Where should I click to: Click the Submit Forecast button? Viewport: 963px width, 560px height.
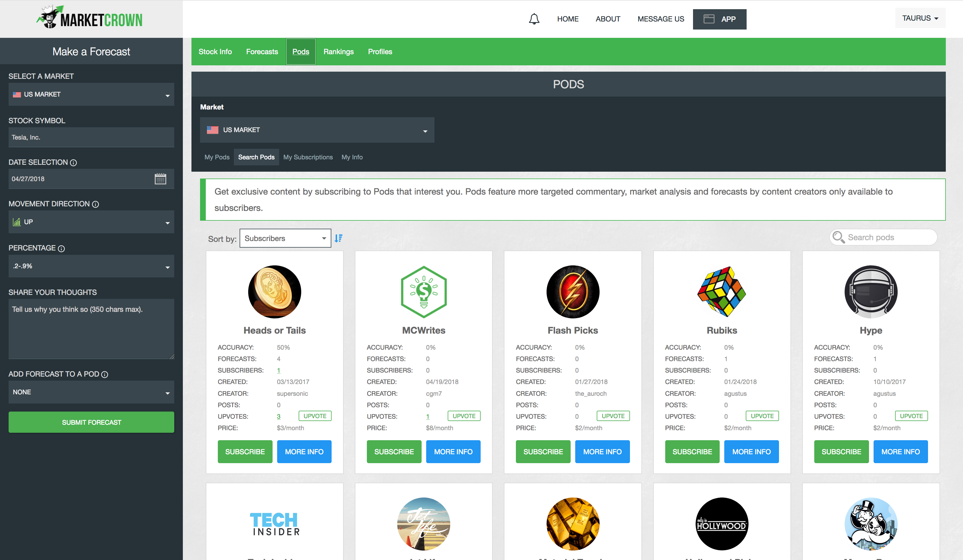pos(91,422)
